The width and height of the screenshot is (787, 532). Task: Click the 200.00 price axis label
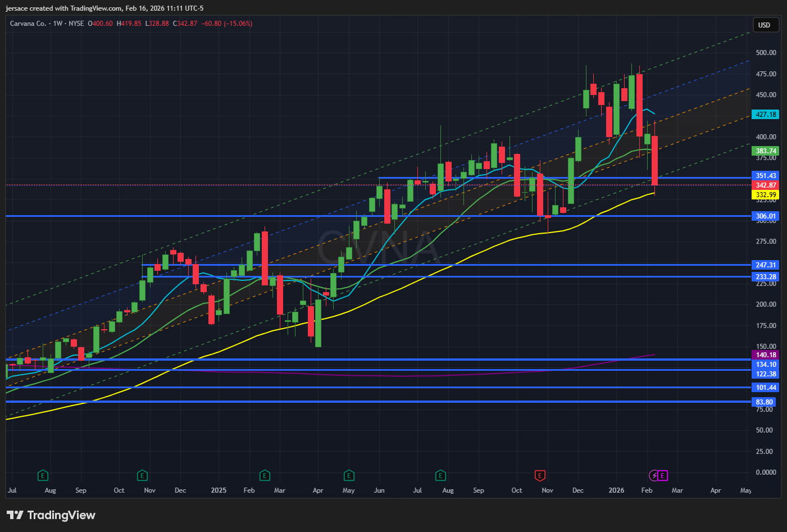coord(766,304)
